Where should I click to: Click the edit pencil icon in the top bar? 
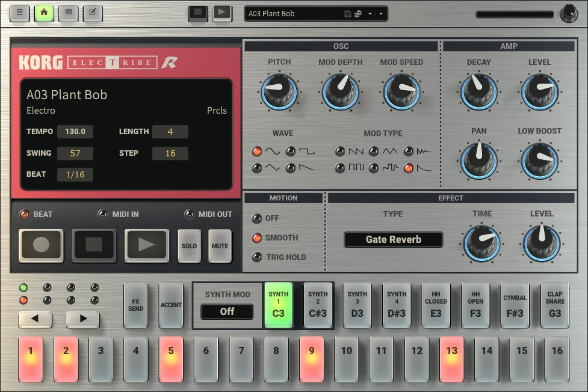(93, 13)
